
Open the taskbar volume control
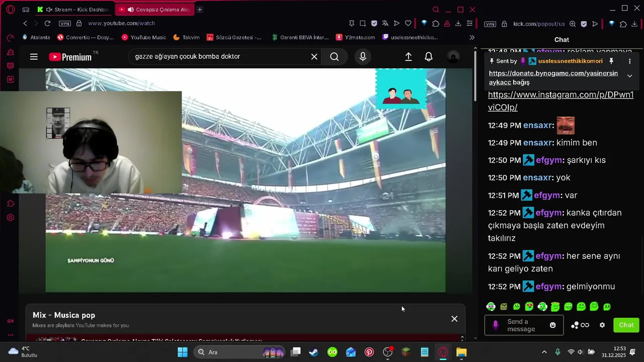581,352
